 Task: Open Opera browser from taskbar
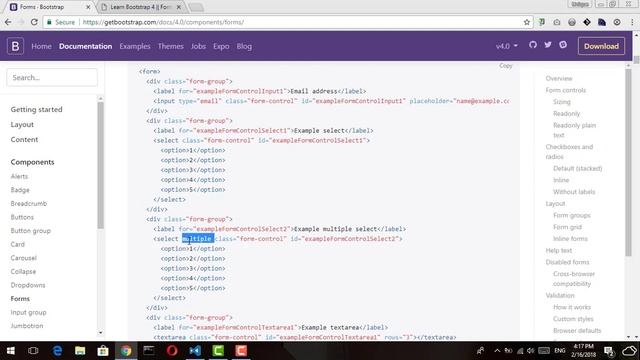pyautogui.click(x=172, y=351)
